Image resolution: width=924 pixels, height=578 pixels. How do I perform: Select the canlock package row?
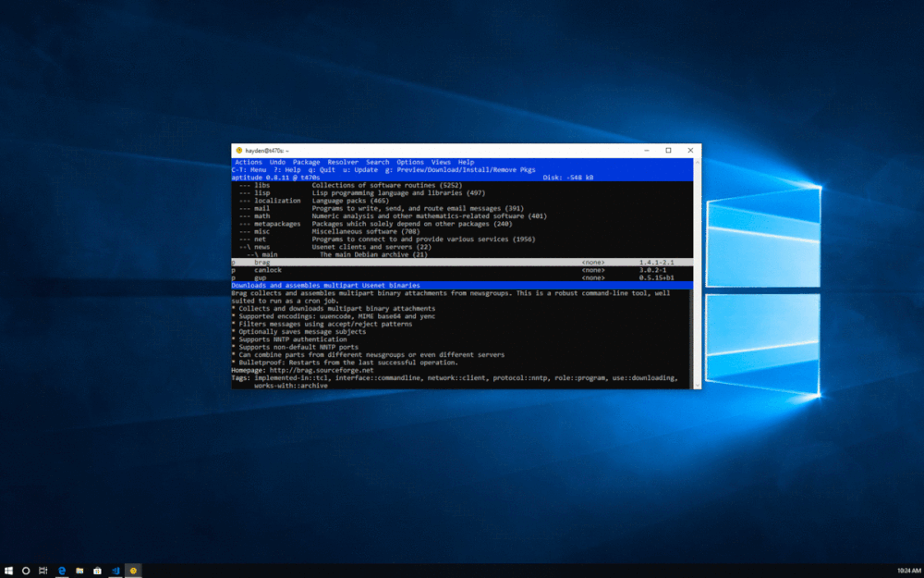(x=462, y=269)
